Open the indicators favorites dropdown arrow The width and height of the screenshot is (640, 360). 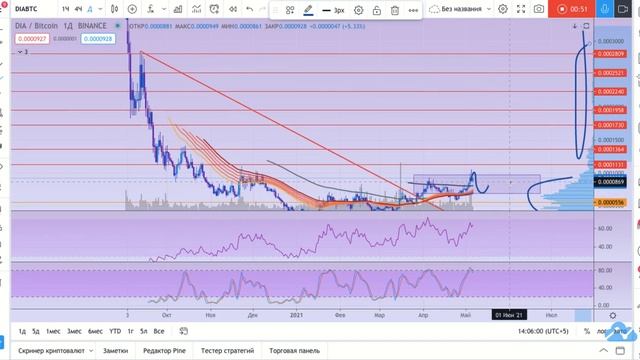pyautogui.click(x=164, y=9)
